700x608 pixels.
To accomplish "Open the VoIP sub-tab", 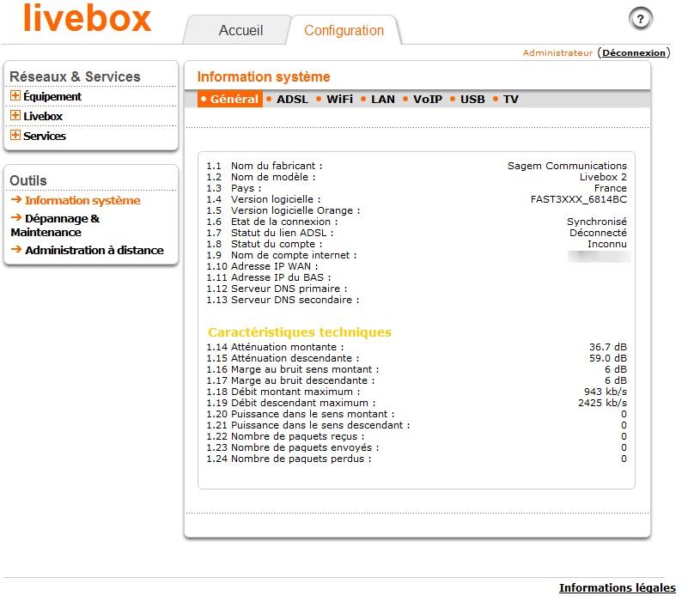I will pyautogui.click(x=427, y=99).
